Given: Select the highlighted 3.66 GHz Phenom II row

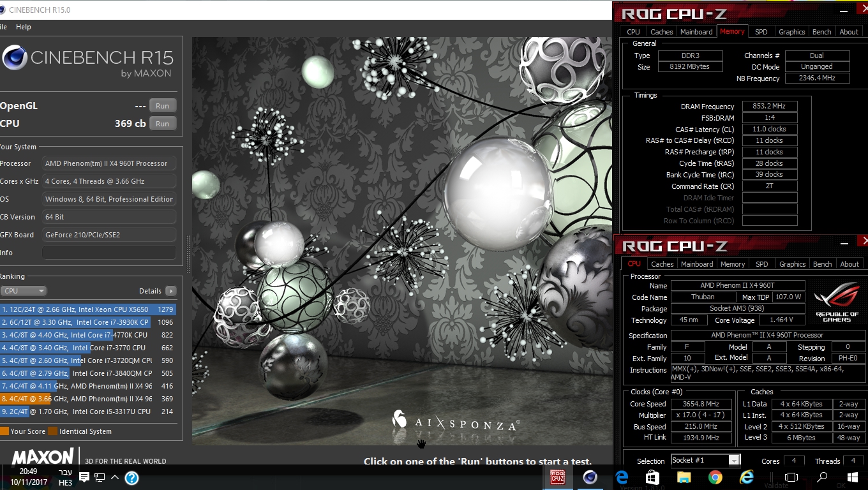Looking at the screenshot, I should pyautogui.click(x=88, y=399).
